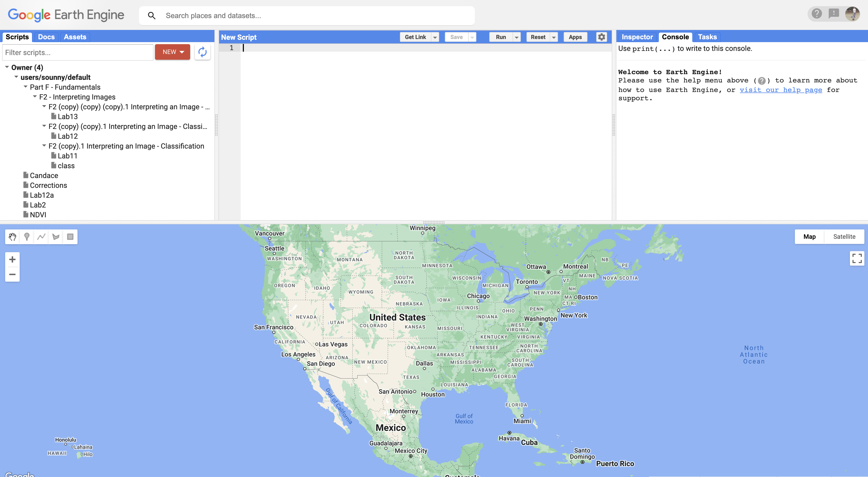This screenshot has width=868, height=477.
Task: Follow the visit our help page link
Action: pos(780,90)
